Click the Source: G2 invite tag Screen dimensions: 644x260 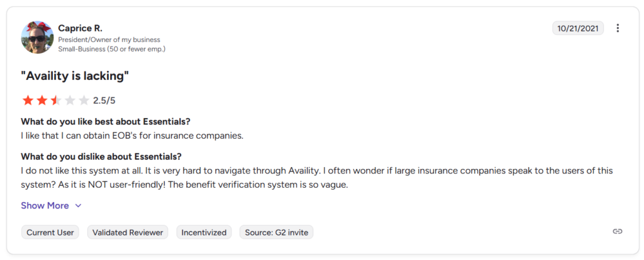click(x=276, y=232)
